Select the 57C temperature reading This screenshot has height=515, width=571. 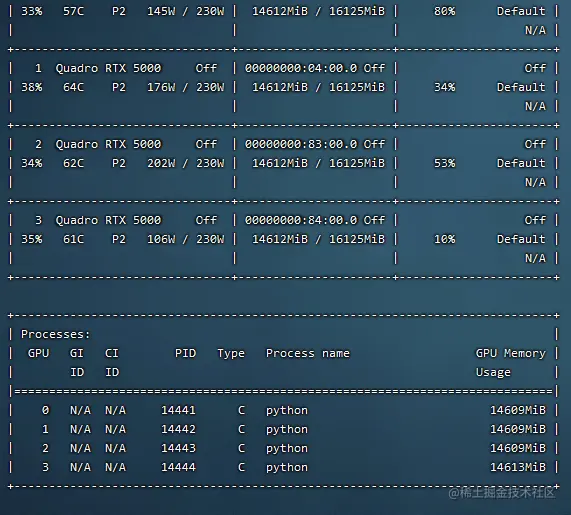[x=73, y=11]
